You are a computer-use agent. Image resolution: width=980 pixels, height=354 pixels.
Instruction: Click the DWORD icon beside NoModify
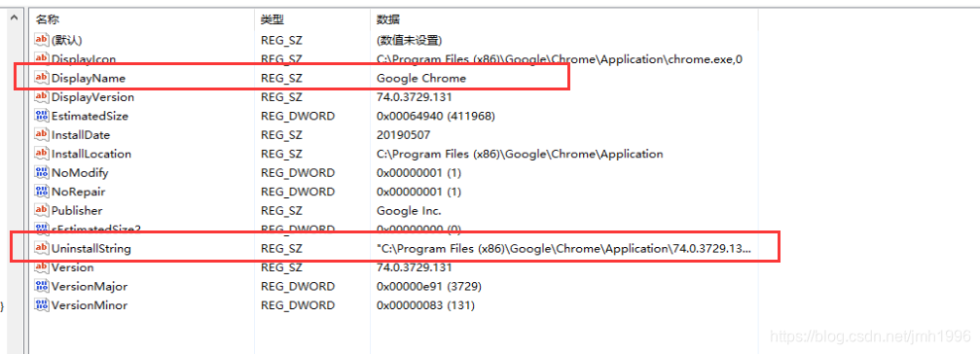point(41,172)
